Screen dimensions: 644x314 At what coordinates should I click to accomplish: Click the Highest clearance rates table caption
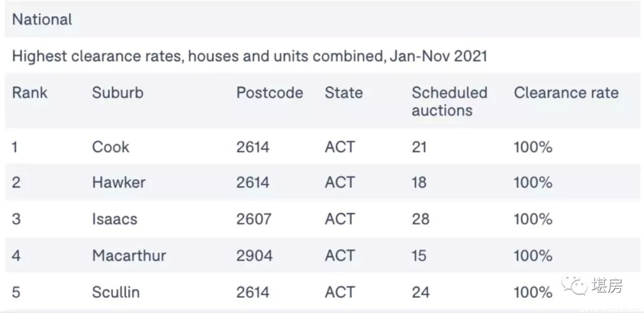coord(249,56)
